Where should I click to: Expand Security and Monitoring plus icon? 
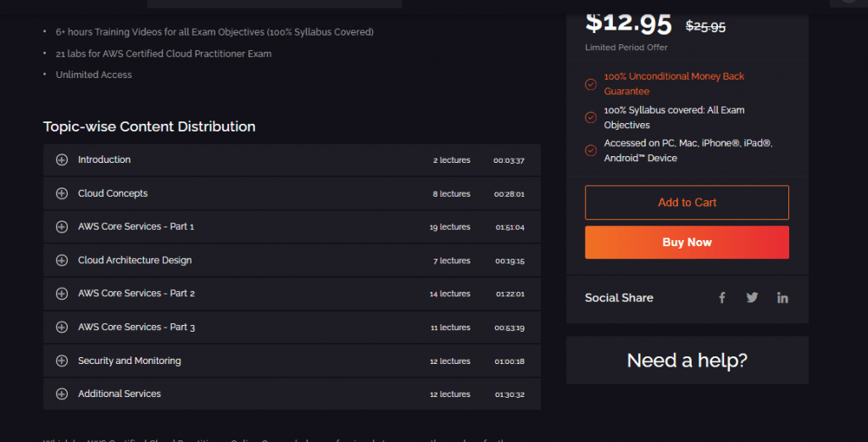pos(62,361)
